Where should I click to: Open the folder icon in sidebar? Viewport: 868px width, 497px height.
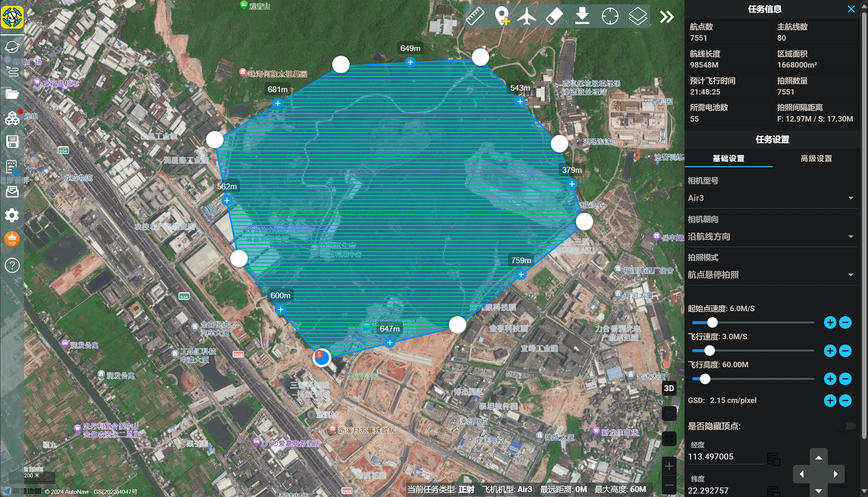pos(12,94)
